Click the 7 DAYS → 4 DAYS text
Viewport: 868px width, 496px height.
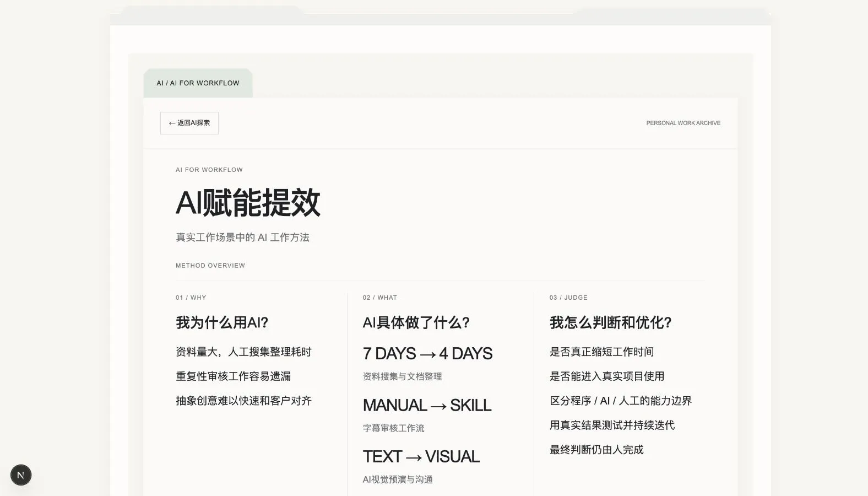pyautogui.click(x=427, y=353)
